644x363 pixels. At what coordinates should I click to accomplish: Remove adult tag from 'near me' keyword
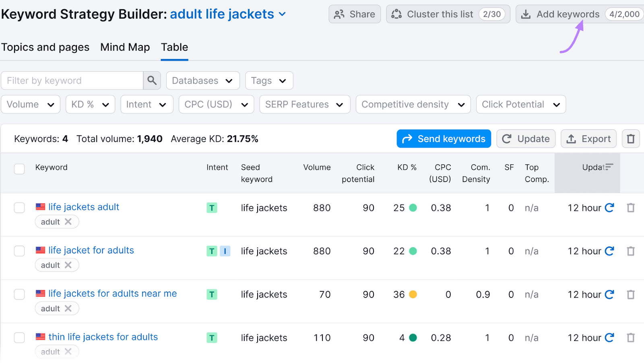tap(68, 308)
